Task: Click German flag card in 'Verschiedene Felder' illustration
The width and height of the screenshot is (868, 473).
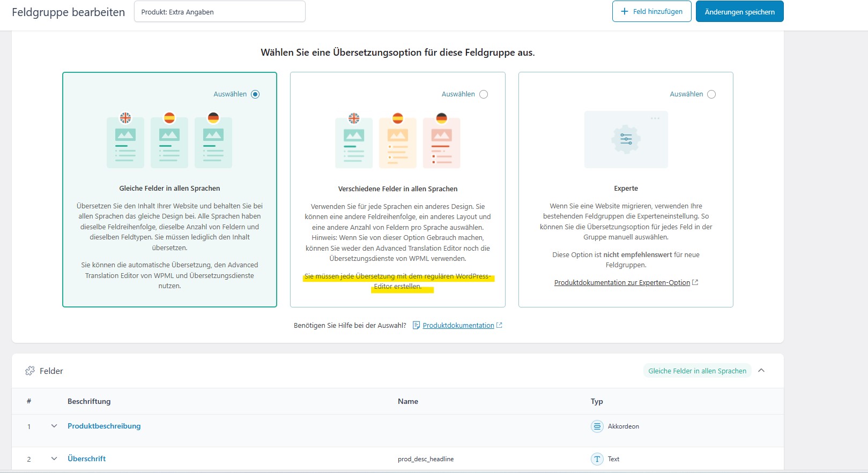Action: 442,141
